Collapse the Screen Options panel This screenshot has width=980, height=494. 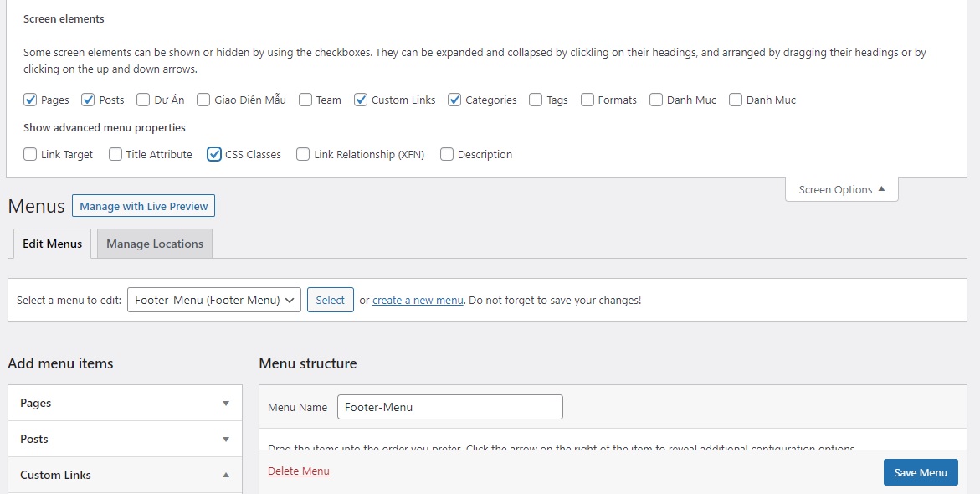click(x=841, y=189)
